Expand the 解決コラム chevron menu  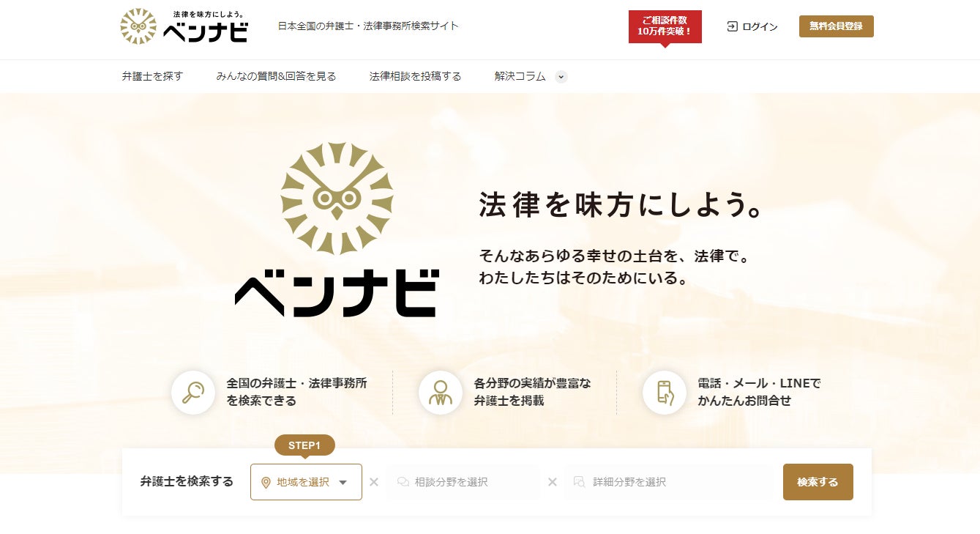(561, 77)
